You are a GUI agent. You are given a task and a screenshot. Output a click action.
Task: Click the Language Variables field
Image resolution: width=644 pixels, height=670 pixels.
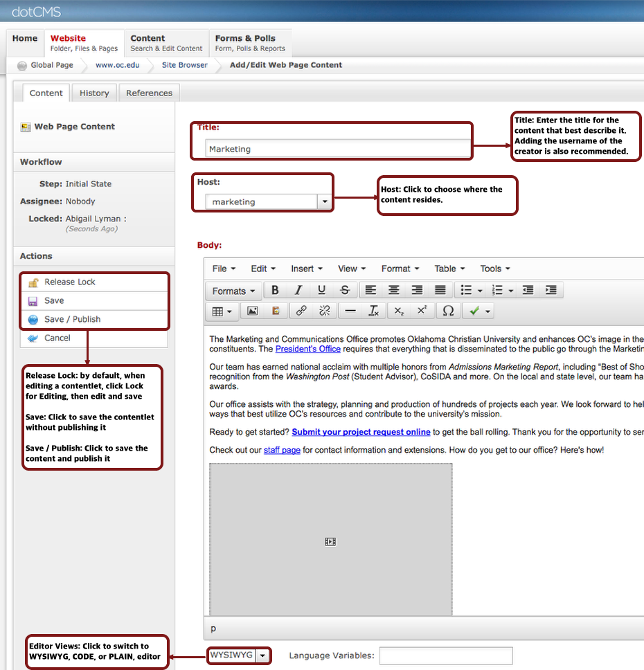[446, 655]
